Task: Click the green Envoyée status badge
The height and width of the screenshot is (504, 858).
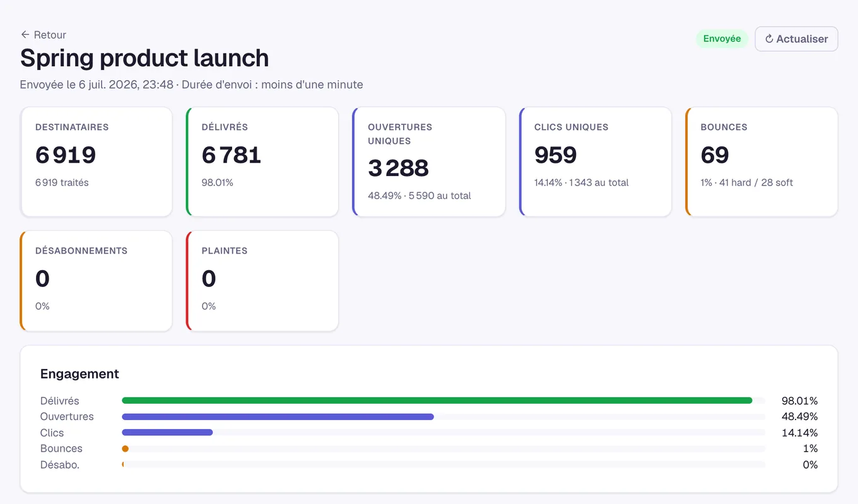Action: click(722, 38)
